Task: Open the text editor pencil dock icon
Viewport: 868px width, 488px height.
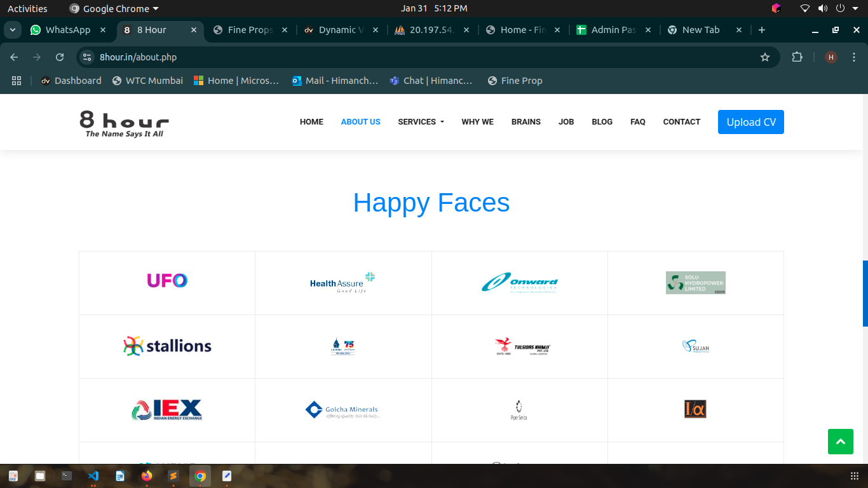Action: [227, 476]
